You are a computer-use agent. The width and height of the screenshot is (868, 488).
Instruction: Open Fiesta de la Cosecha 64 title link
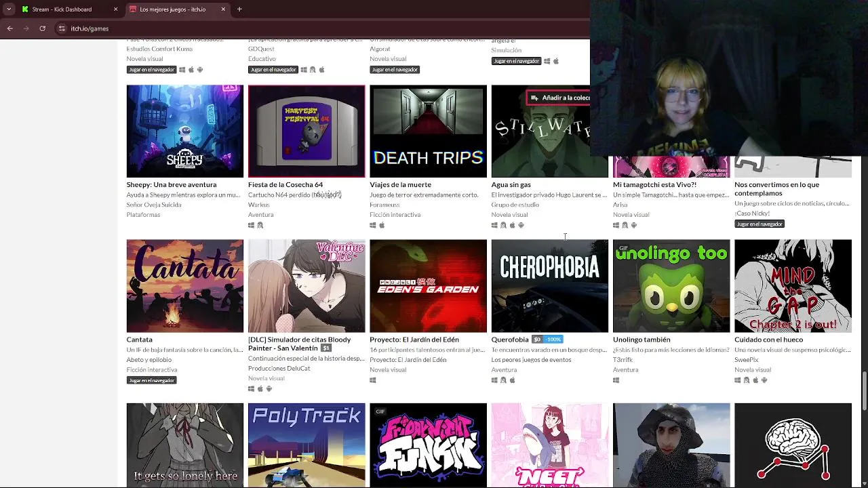[x=285, y=184]
